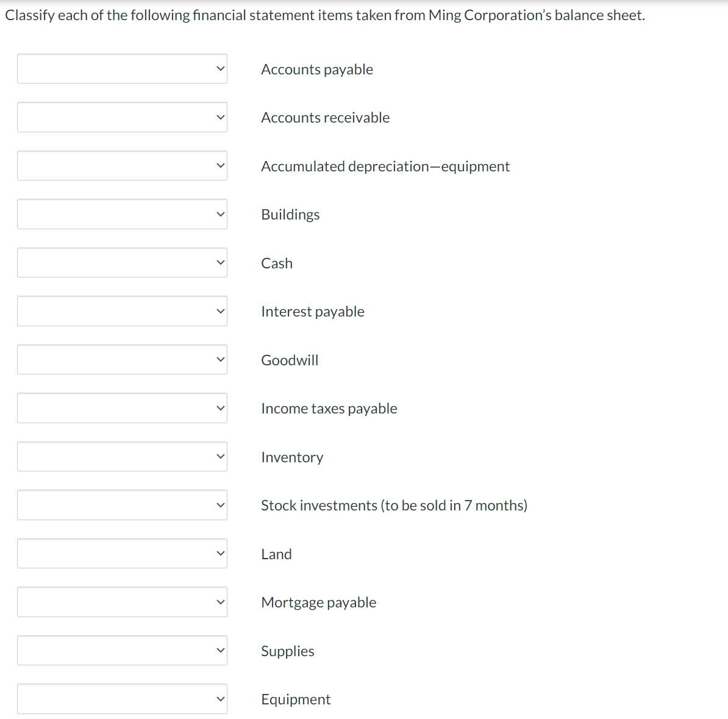
Task: Click the Stock investments label text
Action: (x=394, y=505)
